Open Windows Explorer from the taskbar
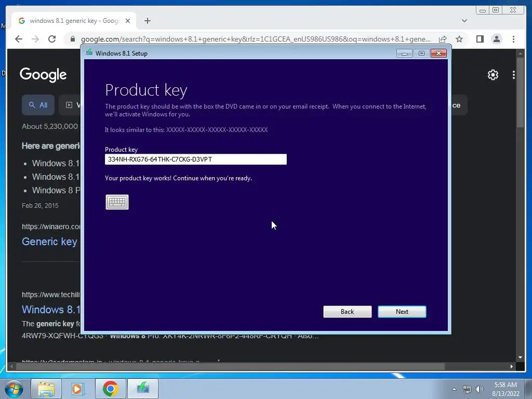Viewport: 532px width, 399px height. (x=46, y=389)
